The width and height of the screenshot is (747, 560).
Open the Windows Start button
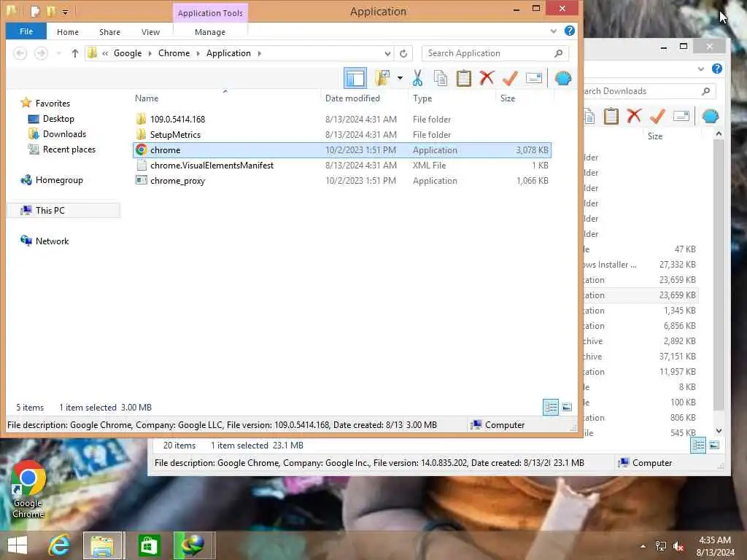(18, 545)
